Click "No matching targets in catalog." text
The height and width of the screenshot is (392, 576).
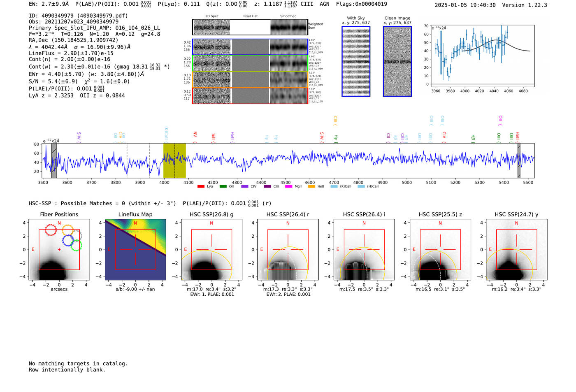[78, 364]
